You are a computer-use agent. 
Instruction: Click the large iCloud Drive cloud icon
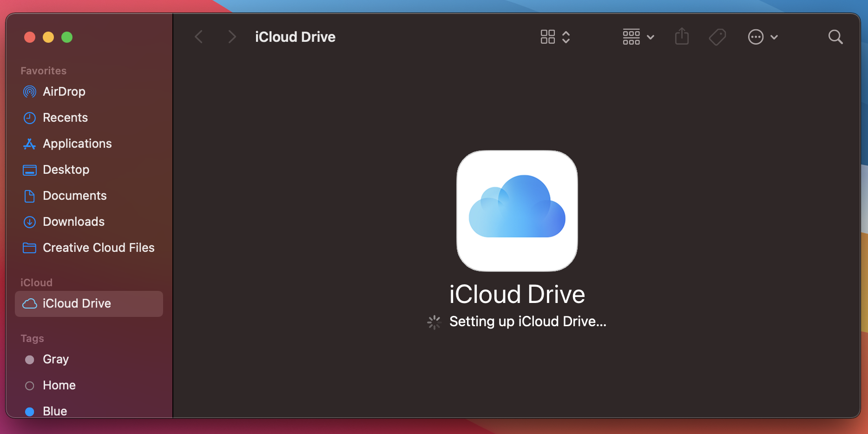517,210
